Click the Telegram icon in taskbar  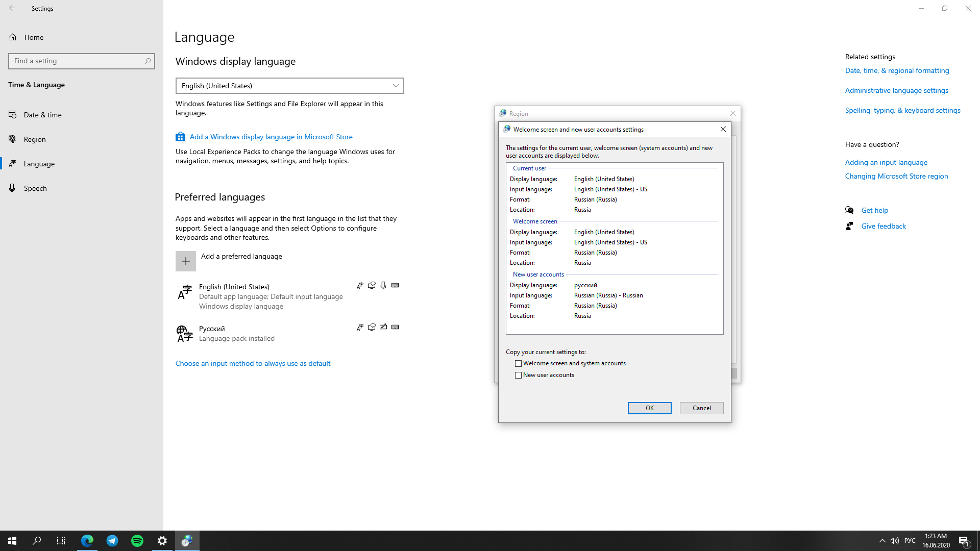pos(112,541)
